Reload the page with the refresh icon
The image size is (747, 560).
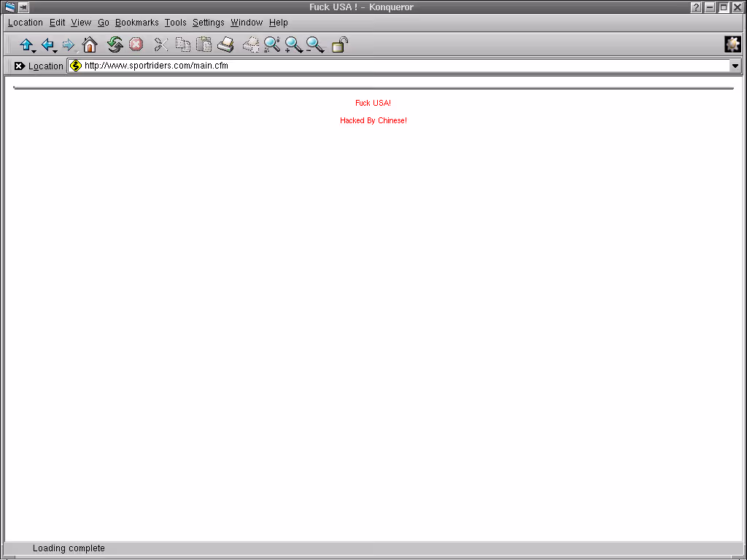click(115, 45)
